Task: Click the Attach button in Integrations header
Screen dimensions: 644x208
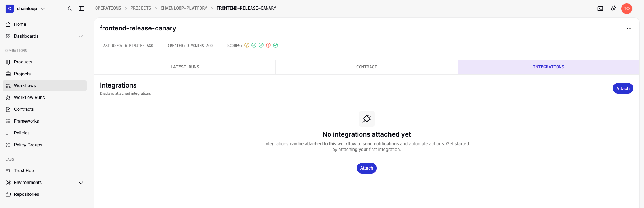Action: 623,88
